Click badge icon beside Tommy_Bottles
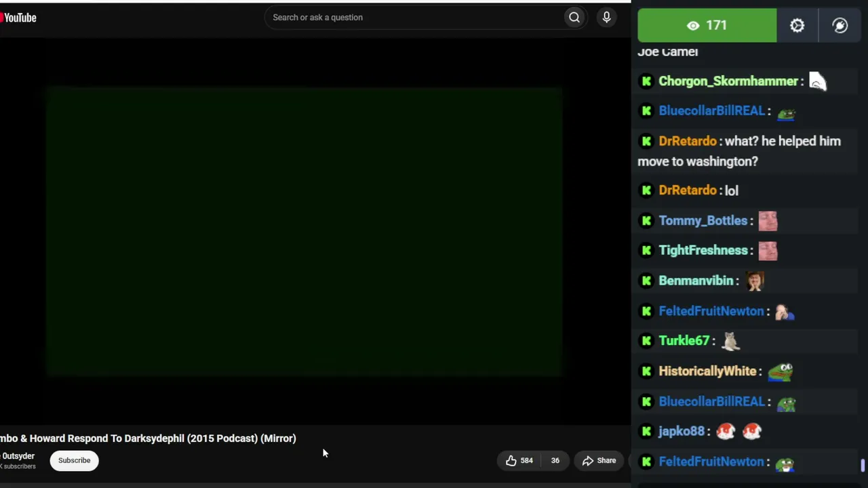This screenshot has width=868, height=488. [x=646, y=221]
